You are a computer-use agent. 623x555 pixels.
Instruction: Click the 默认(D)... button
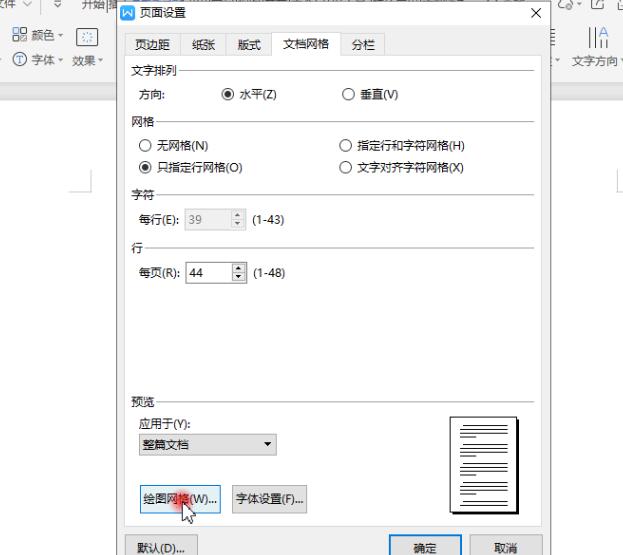click(x=161, y=547)
